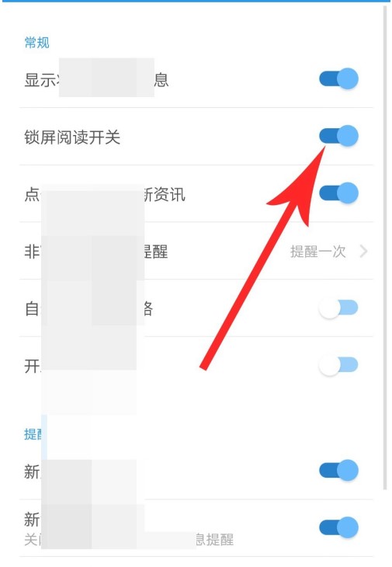Select the 常规 section header
The height and width of the screenshot is (567, 392).
click(x=36, y=43)
